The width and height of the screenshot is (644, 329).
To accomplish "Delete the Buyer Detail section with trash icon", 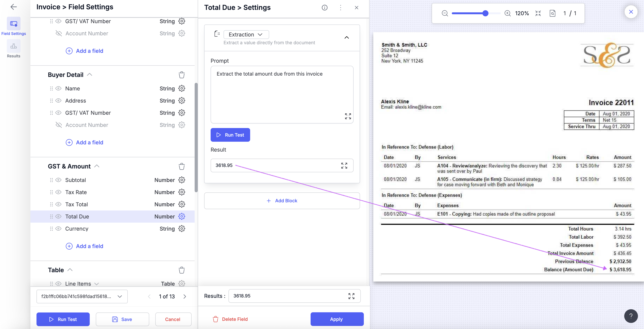I will pos(182,75).
